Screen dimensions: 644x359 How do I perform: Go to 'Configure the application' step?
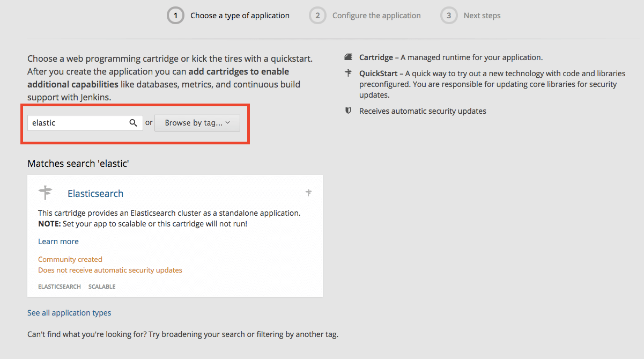(x=376, y=16)
